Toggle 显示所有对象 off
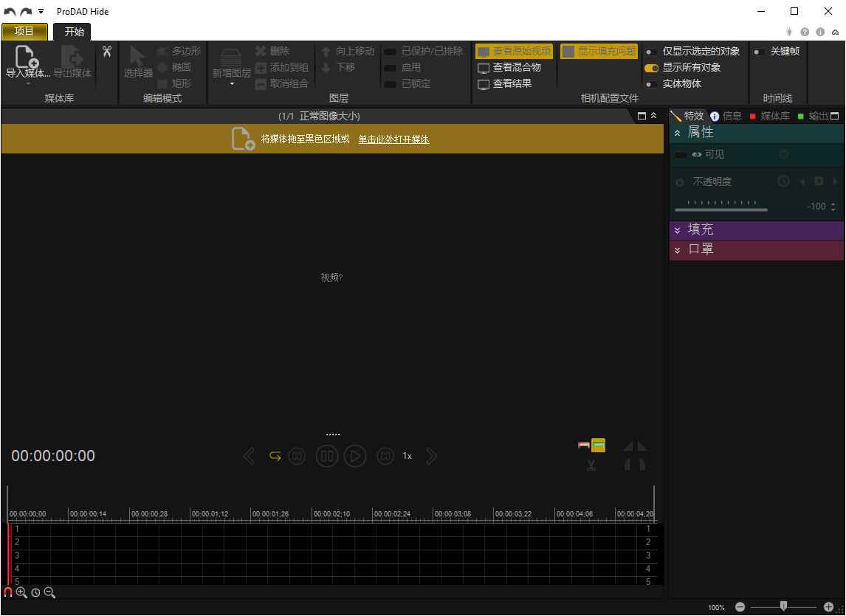 click(650, 66)
